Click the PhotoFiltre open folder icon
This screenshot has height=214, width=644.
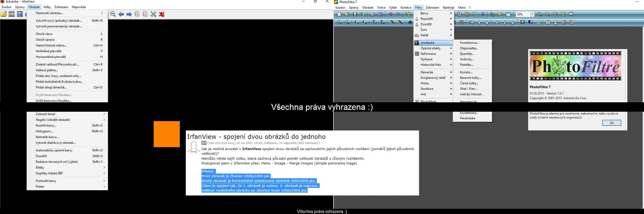pos(347,14)
